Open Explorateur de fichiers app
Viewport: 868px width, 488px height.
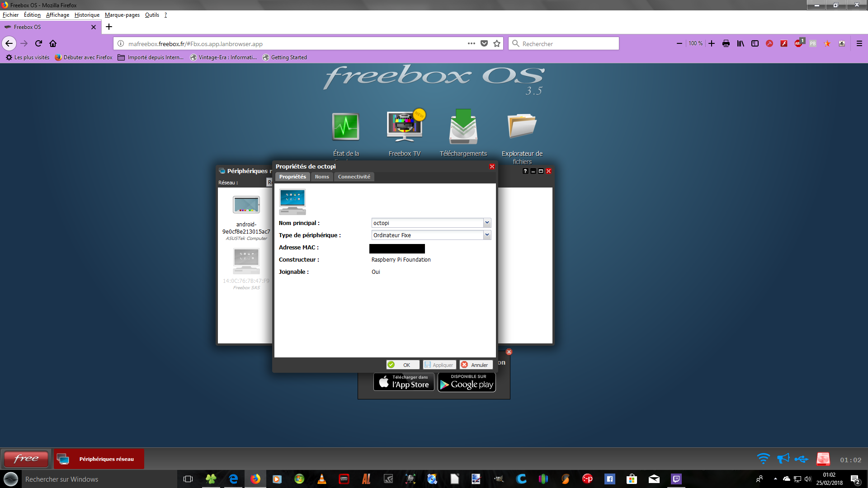click(522, 126)
